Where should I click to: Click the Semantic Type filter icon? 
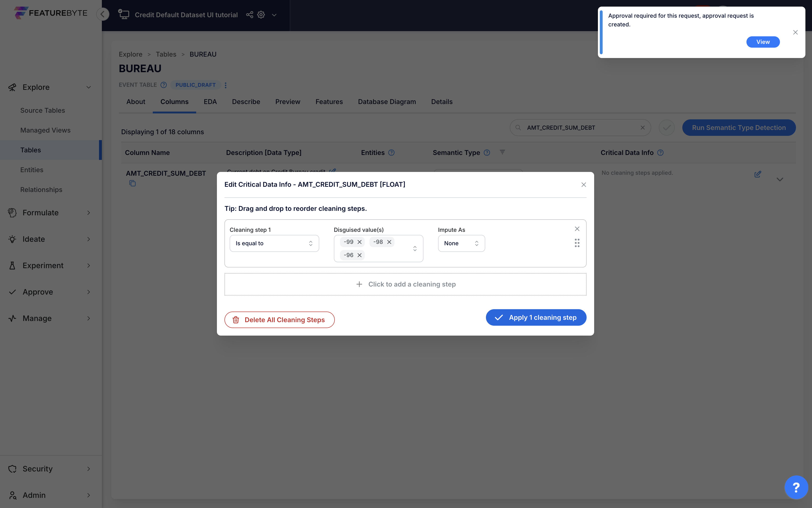click(x=502, y=152)
